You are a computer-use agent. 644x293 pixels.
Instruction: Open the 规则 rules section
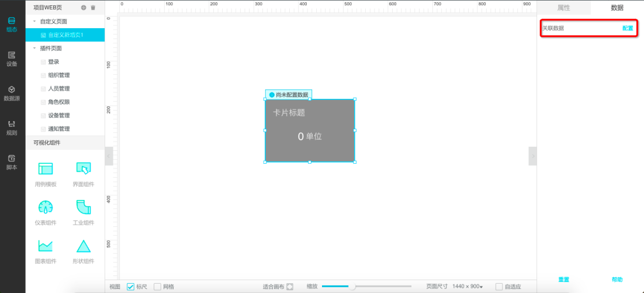12,128
